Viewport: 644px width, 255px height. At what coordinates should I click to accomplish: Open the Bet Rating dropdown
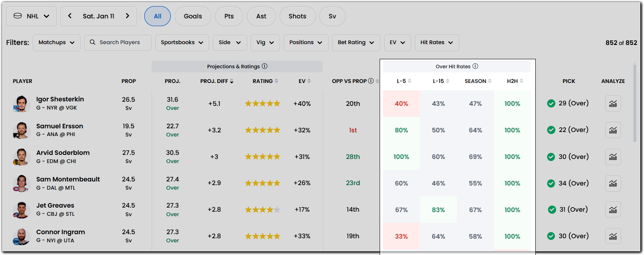click(356, 42)
